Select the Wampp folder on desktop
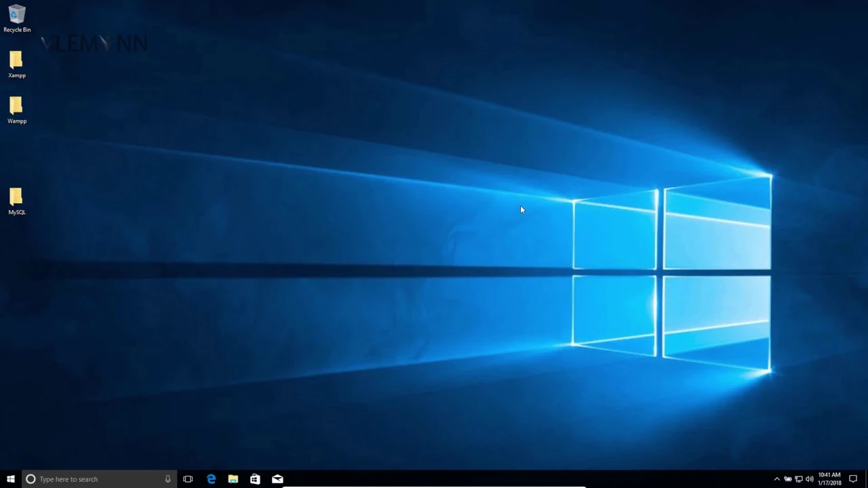This screenshot has height=488, width=868. (x=17, y=110)
